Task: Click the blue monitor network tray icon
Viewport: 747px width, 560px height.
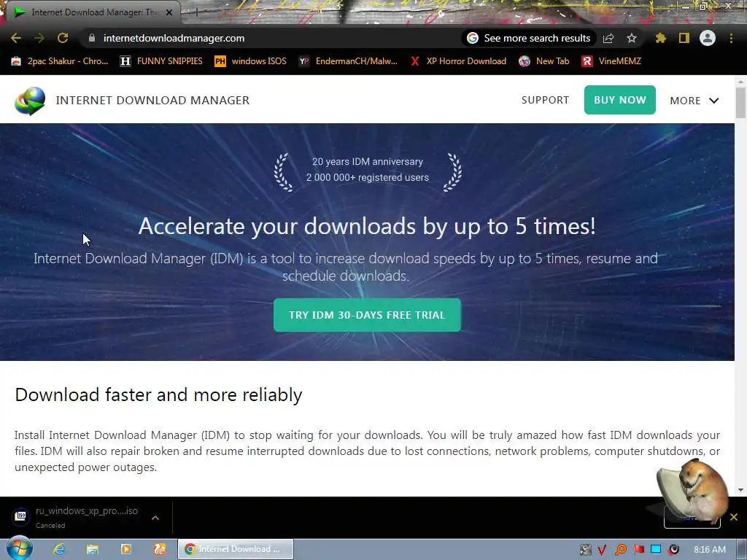Action: pyautogui.click(x=656, y=550)
